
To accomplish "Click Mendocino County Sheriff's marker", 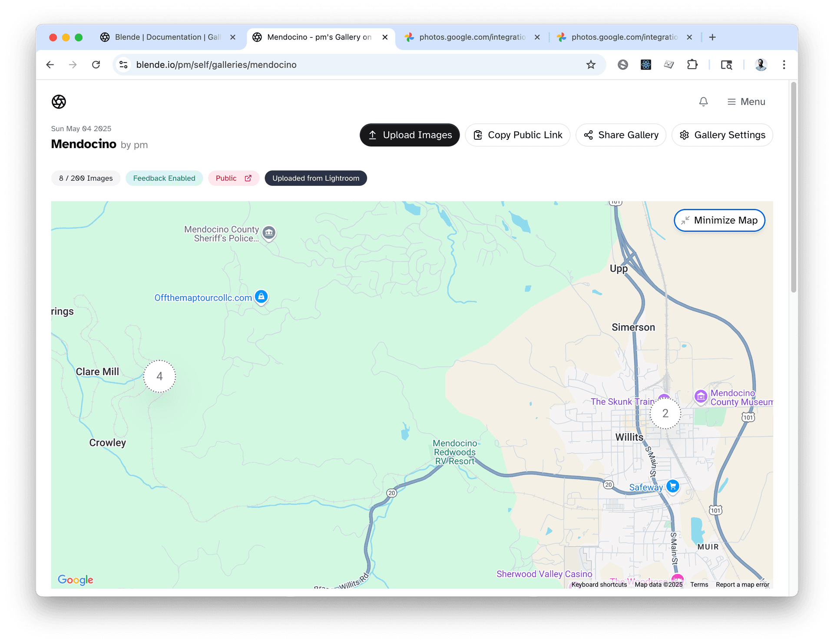I will tap(269, 233).
